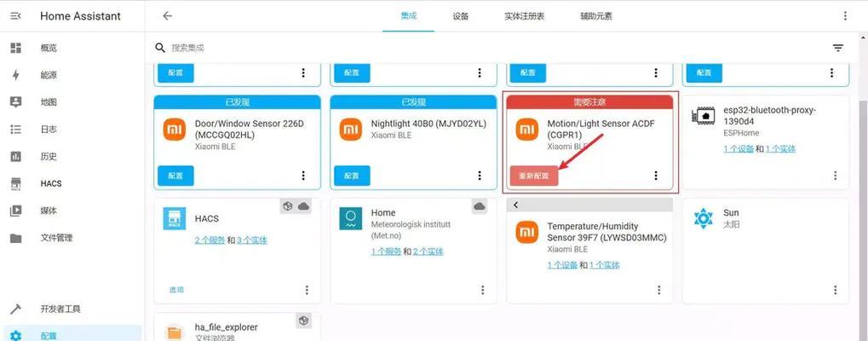Click HACS 选项 options button
Screen dimensions: 868x341
(x=176, y=290)
